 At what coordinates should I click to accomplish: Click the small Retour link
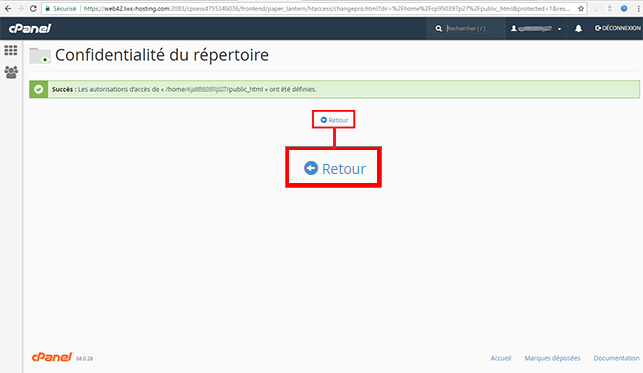(334, 120)
